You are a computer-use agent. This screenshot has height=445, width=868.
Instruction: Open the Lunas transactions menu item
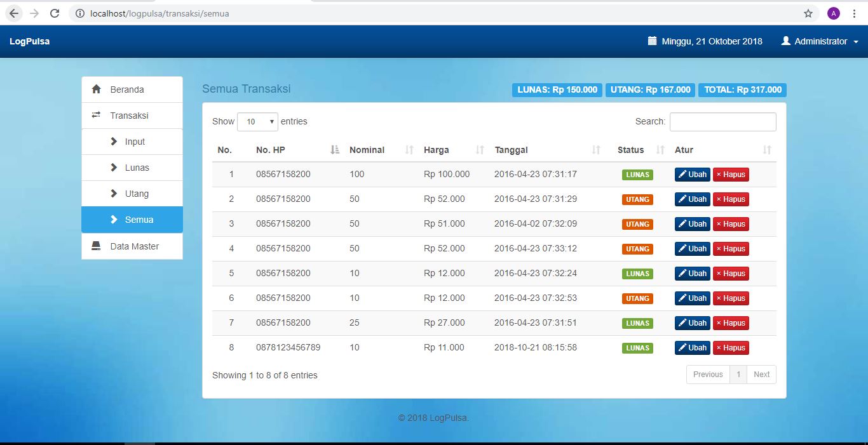(137, 168)
